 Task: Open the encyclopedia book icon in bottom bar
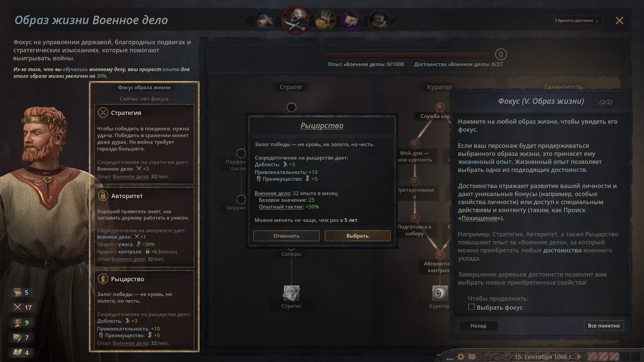[x=472, y=357]
